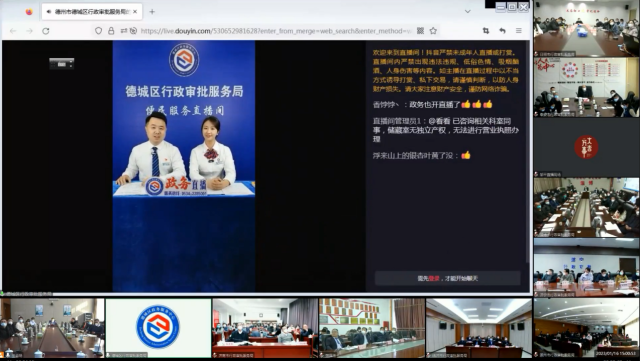Image resolution: width=640 pixels, height=361 pixels.
Task: Open the QR code icon in address bar
Action: pyautogui.click(x=420, y=31)
